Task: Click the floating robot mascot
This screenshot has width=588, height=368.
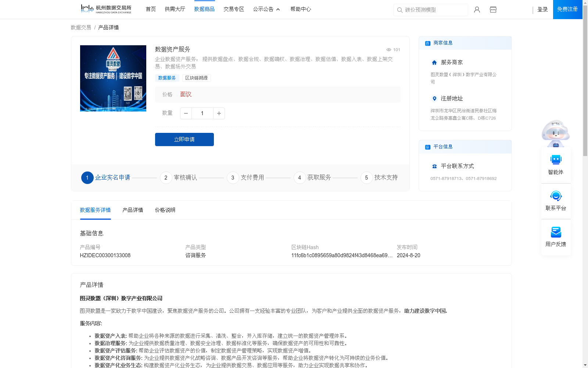Action: pos(556,133)
